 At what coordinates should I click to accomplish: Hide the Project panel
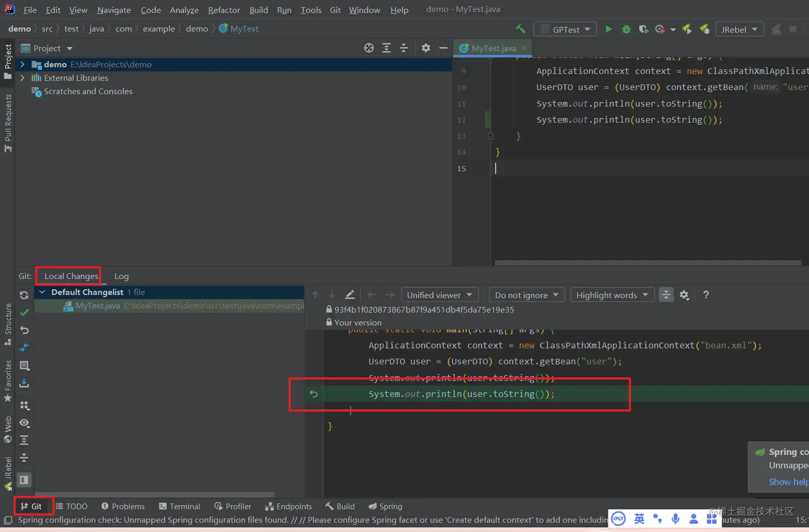[443, 48]
